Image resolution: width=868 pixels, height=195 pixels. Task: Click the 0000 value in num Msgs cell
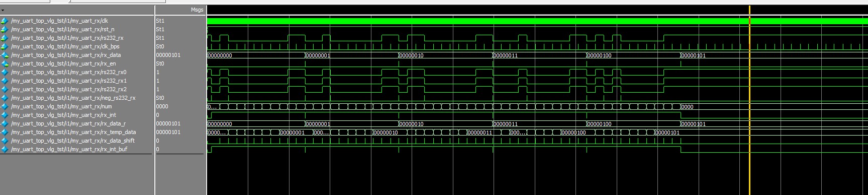[162, 106]
